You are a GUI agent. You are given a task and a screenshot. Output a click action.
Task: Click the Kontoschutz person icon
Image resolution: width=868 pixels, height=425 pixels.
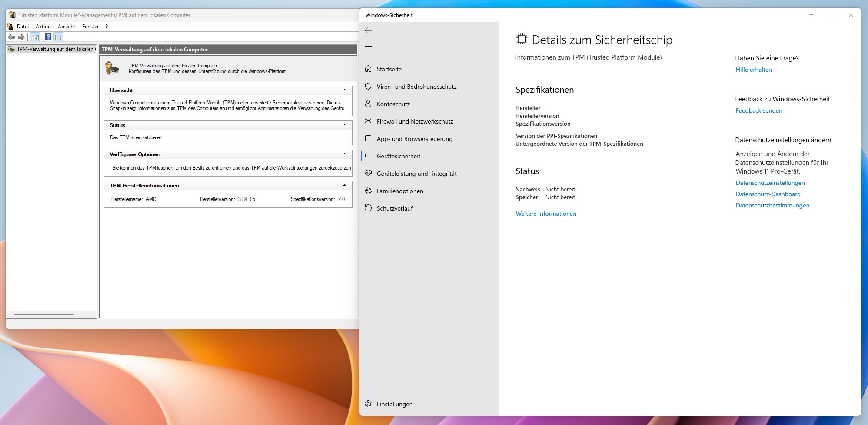click(x=368, y=104)
